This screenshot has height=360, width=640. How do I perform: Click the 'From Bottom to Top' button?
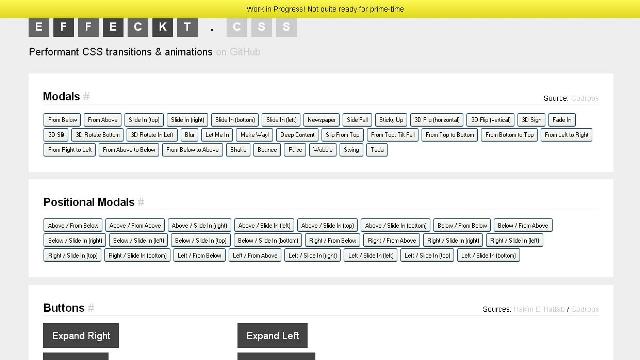(x=509, y=135)
